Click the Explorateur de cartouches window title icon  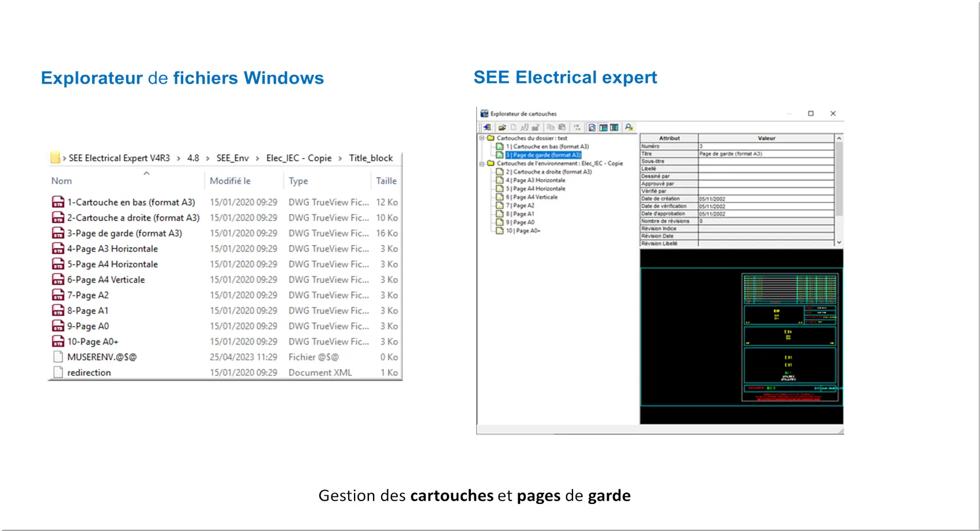tap(484, 114)
